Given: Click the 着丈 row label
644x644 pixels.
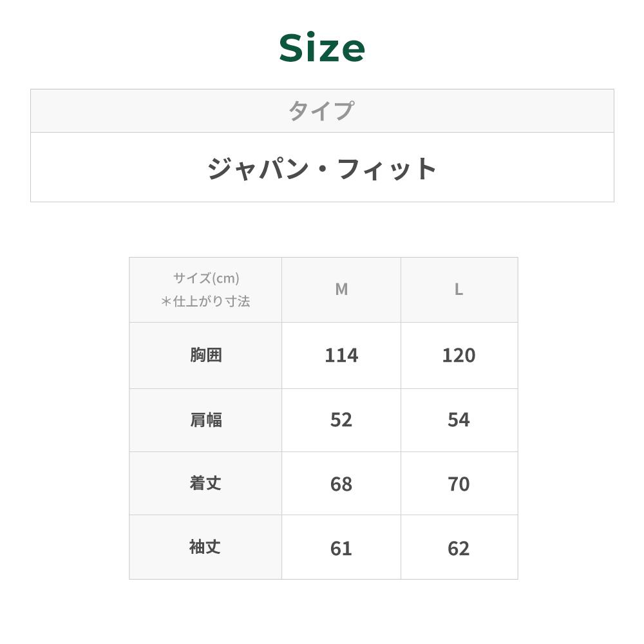Looking at the screenshot, I should [x=206, y=484].
